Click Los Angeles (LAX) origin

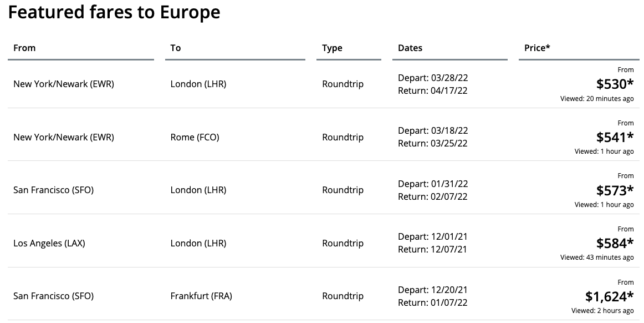(x=49, y=243)
